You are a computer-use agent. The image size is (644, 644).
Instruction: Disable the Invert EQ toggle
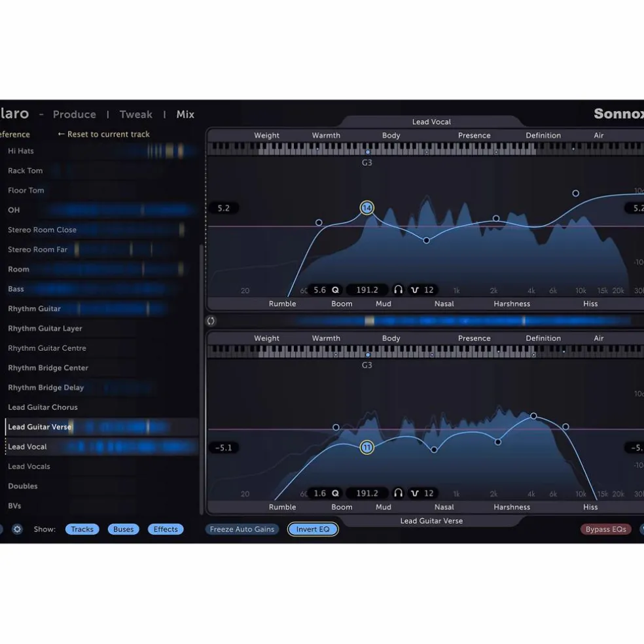click(313, 529)
